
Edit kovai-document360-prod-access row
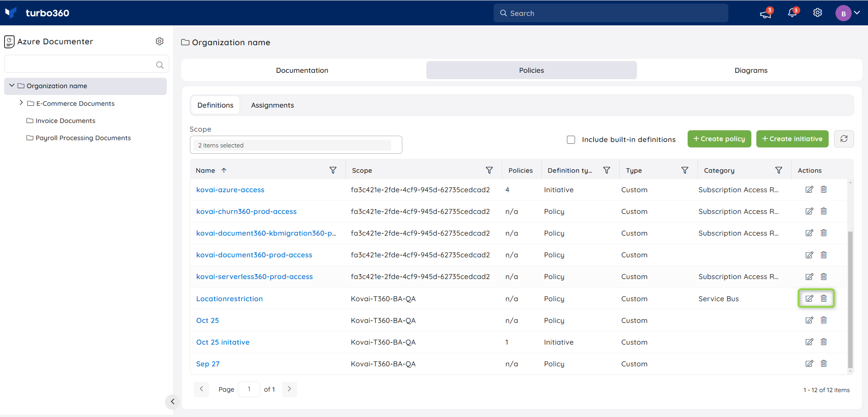tap(809, 255)
